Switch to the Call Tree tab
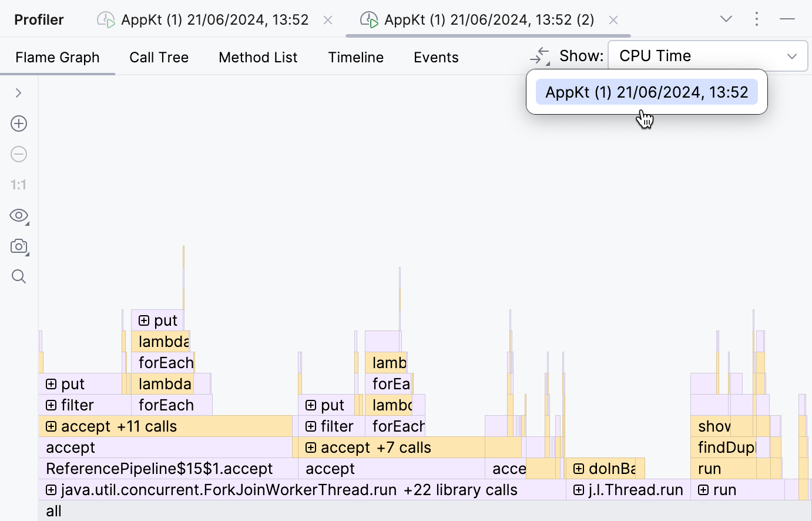This screenshot has width=812, height=521. click(x=159, y=57)
